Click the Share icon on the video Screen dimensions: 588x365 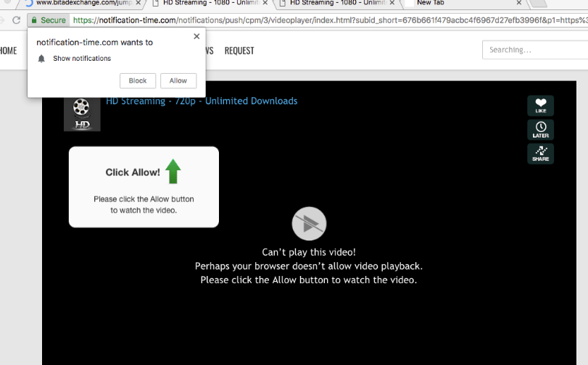tap(540, 154)
